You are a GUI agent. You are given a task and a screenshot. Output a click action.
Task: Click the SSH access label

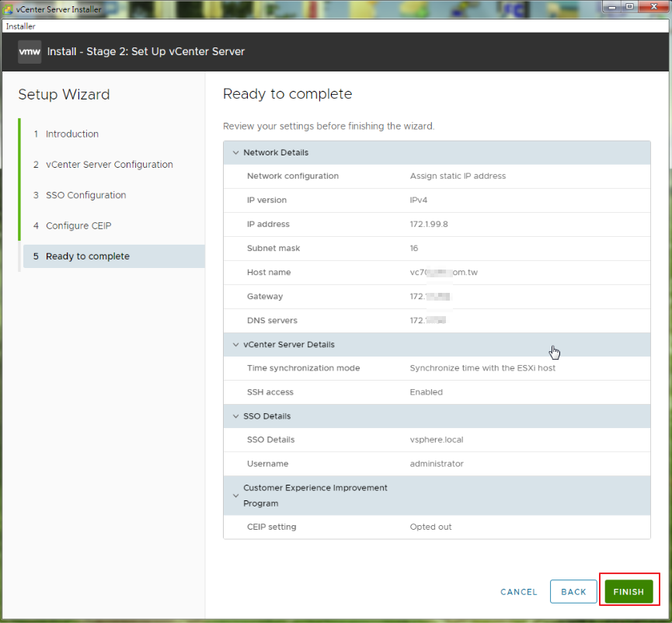(270, 392)
